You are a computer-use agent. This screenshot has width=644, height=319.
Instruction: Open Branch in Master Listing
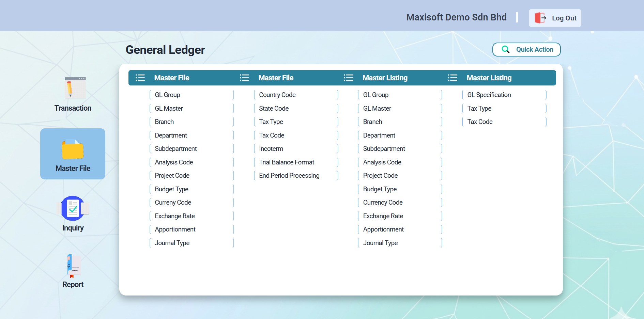click(400, 122)
